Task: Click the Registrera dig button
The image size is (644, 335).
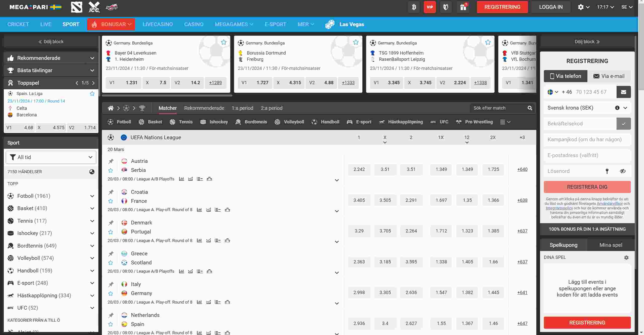Action: pyautogui.click(x=587, y=187)
